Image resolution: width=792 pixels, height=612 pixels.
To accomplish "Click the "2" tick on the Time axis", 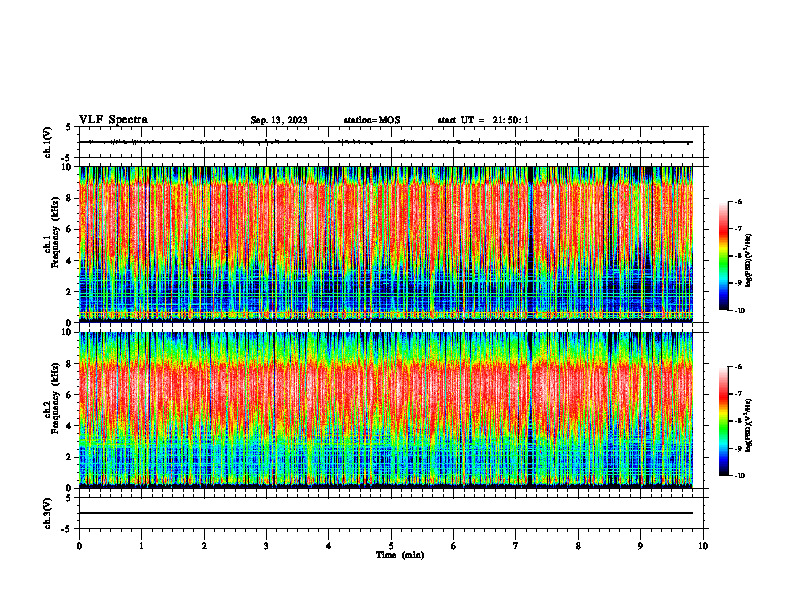I will (x=204, y=546).
